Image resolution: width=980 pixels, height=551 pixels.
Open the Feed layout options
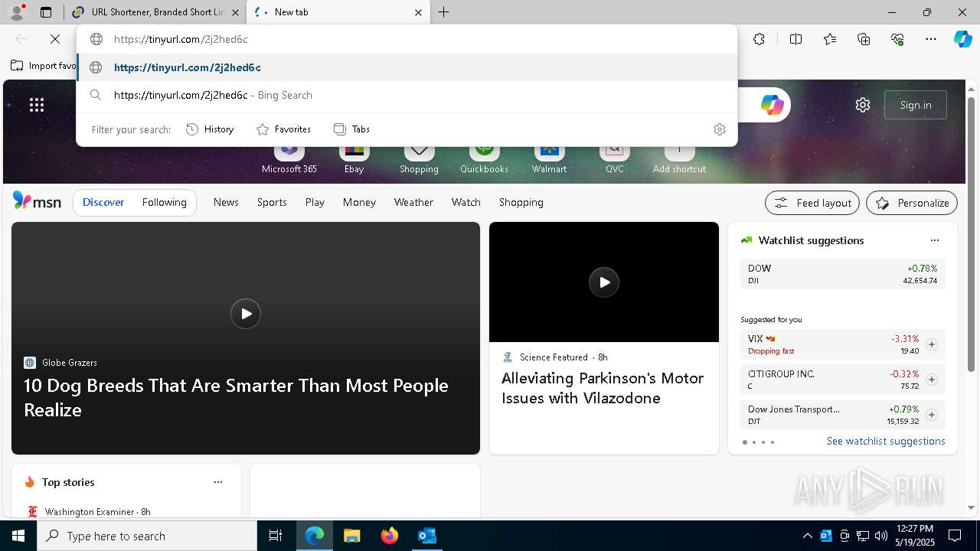coord(812,203)
